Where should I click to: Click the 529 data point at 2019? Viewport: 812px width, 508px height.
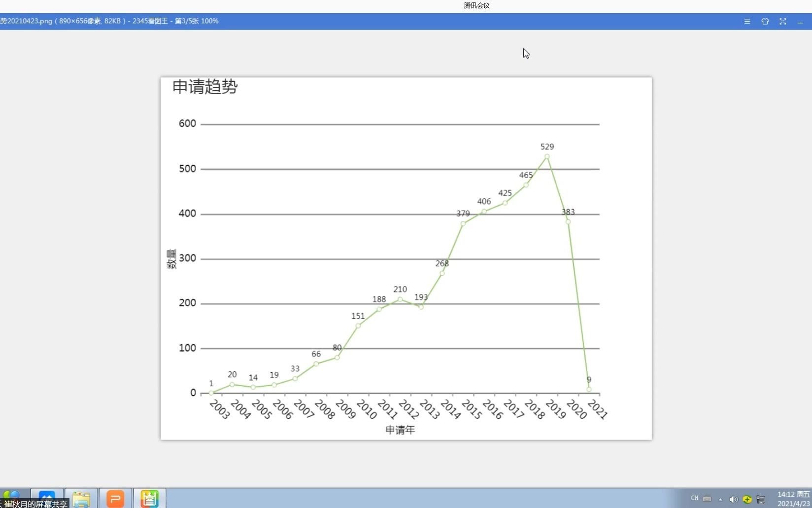(x=547, y=156)
